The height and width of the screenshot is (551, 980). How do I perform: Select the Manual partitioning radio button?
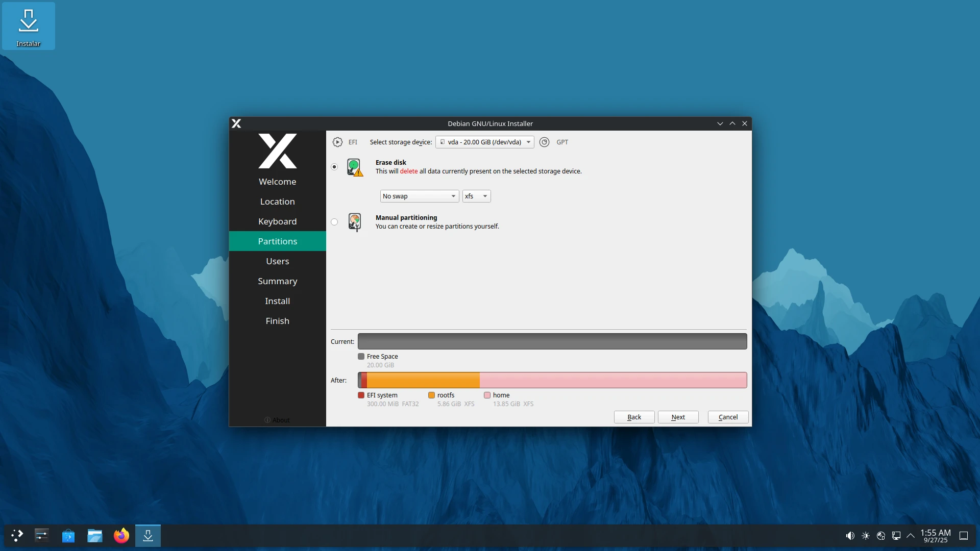tap(334, 222)
